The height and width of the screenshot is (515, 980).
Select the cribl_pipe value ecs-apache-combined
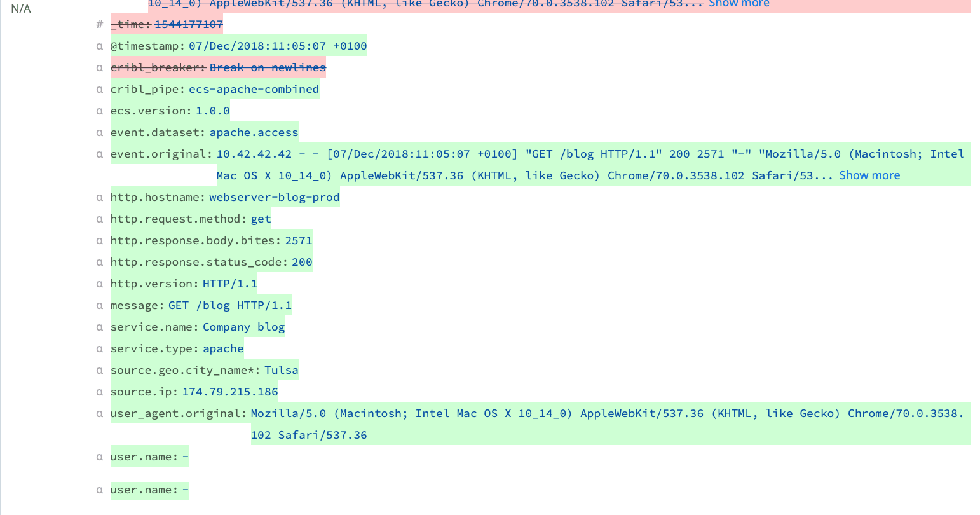tap(254, 89)
